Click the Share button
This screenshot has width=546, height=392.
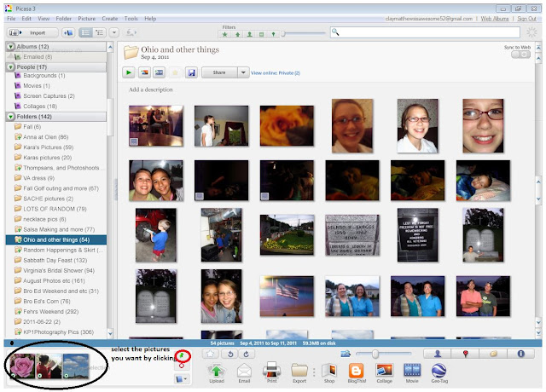coord(219,72)
